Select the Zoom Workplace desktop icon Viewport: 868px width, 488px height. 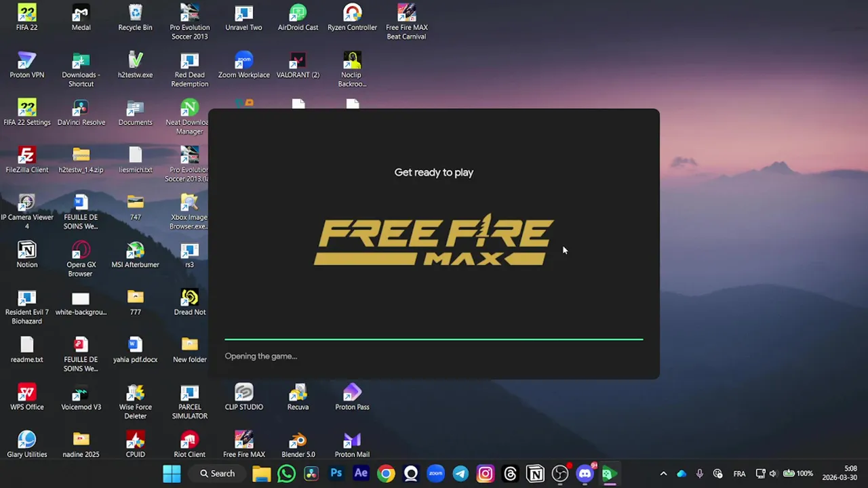pos(243,65)
